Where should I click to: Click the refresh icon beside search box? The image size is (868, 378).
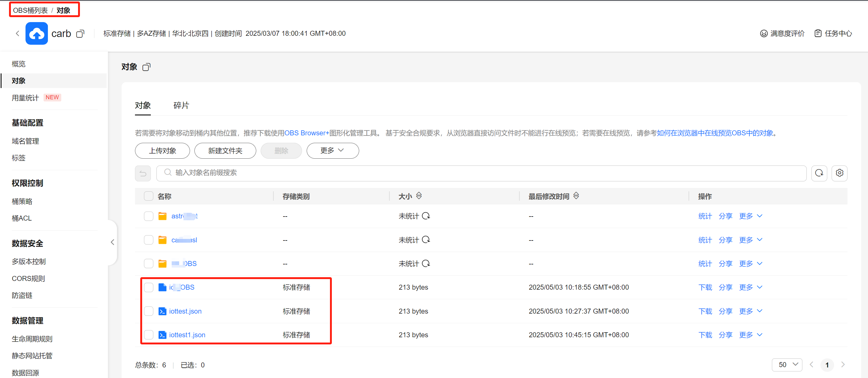pyautogui.click(x=819, y=173)
